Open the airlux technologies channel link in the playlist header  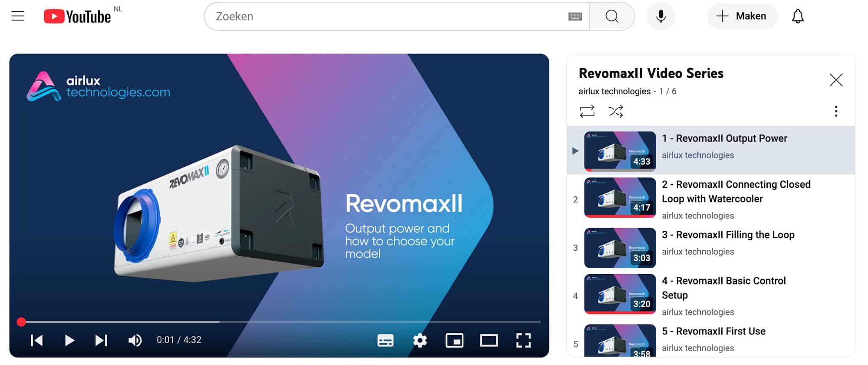coord(614,91)
